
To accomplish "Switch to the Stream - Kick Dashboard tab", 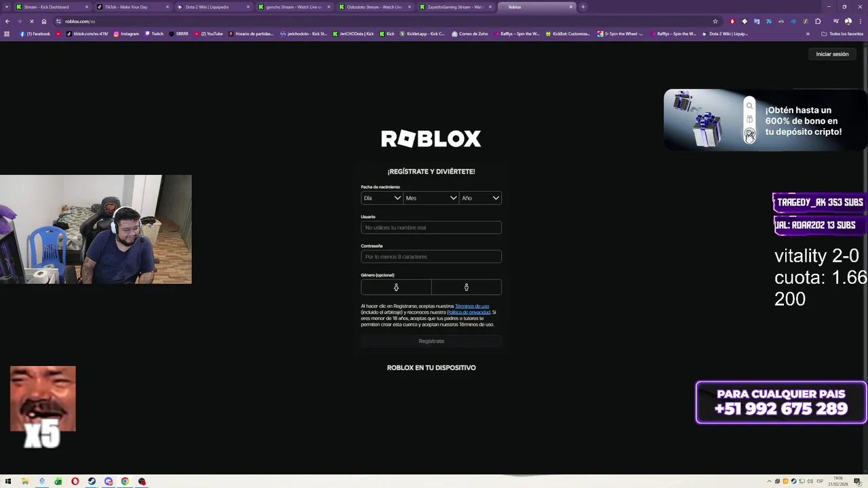I will point(51,7).
